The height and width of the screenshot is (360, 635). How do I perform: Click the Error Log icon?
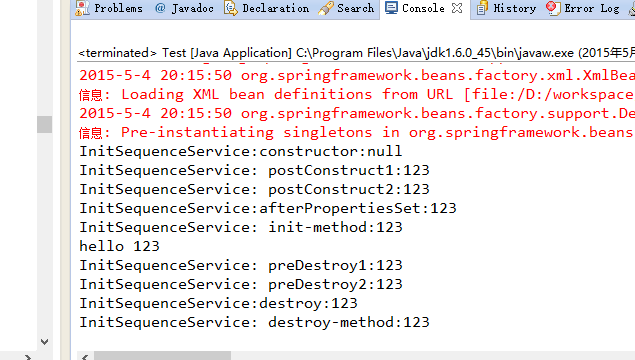pos(553,8)
